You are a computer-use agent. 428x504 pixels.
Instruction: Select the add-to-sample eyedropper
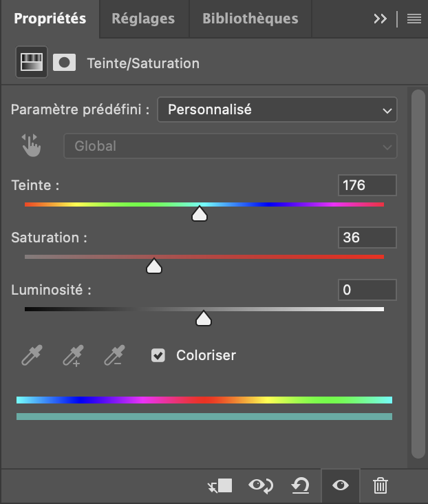pyautogui.click(x=72, y=355)
